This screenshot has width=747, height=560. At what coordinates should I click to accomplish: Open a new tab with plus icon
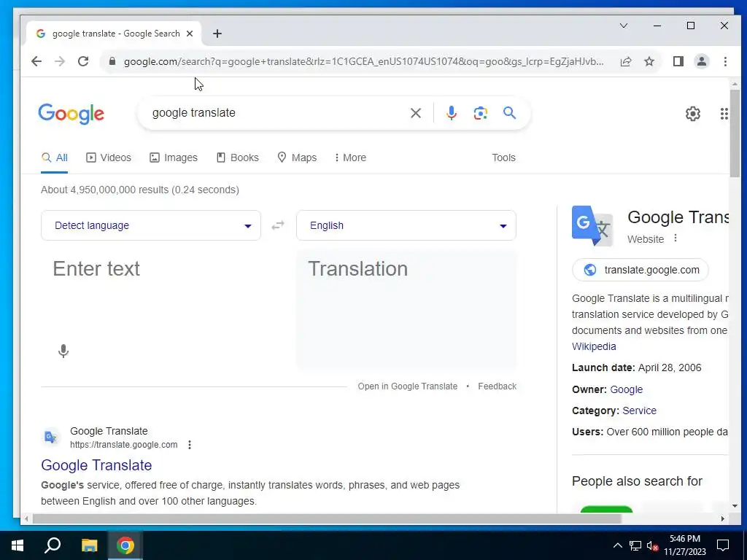tap(217, 34)
